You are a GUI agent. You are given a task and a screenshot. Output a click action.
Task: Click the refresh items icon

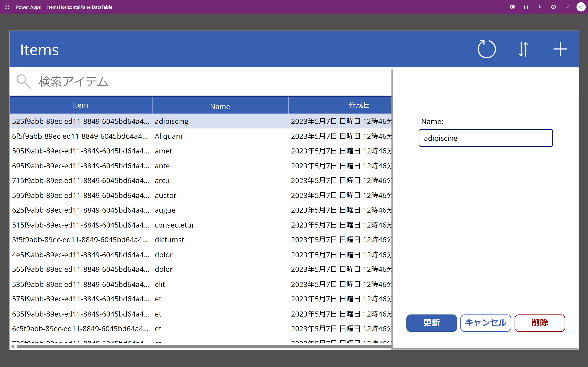pos(486,49)
